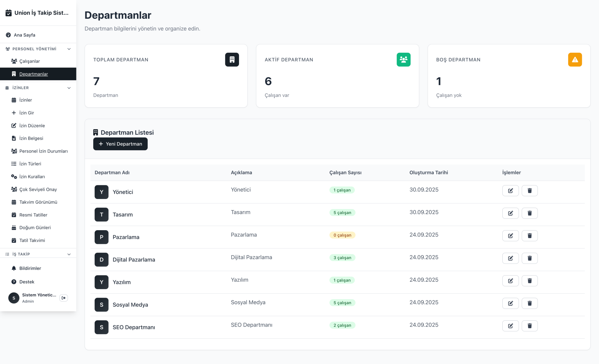This screenshot has width=599, height=364.
Task: Open Çalışanlar in the sidebar
Action: coord(29,61)
